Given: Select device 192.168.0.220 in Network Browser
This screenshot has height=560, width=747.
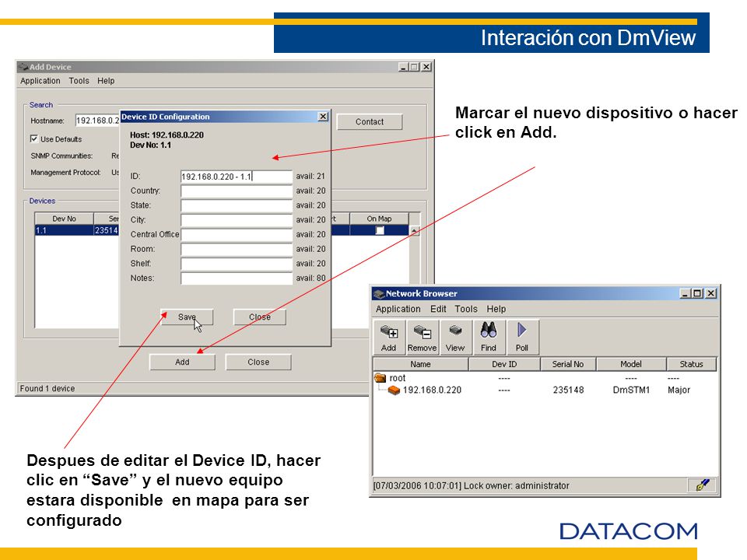Looking at the screenshot, I should [x=432, y=390].
